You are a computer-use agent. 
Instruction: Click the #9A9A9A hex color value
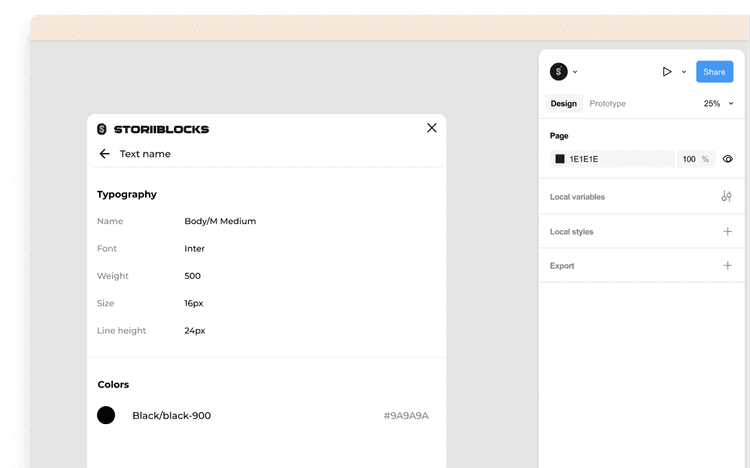pyautogui.click(x=406, y=416)
